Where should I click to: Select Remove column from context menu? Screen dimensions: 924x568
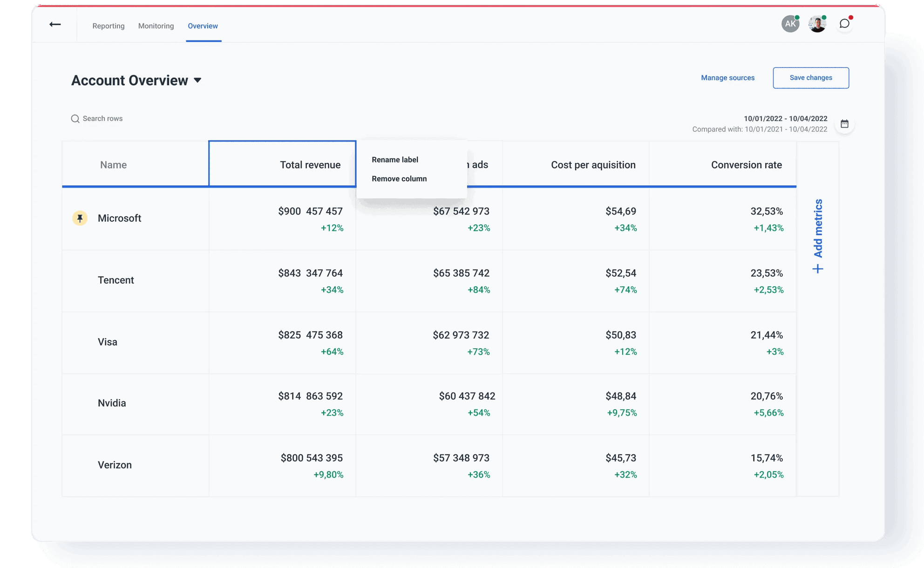click(399, 179)
